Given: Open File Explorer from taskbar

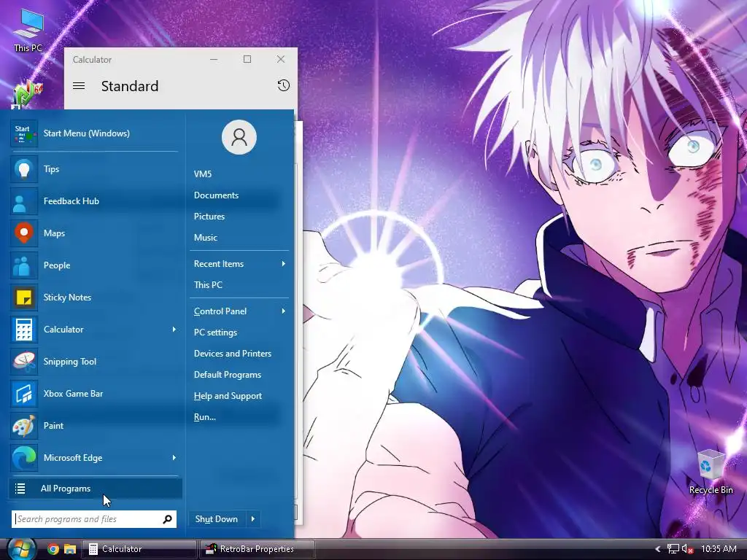Looking at the screenshot, I should 70,549.
